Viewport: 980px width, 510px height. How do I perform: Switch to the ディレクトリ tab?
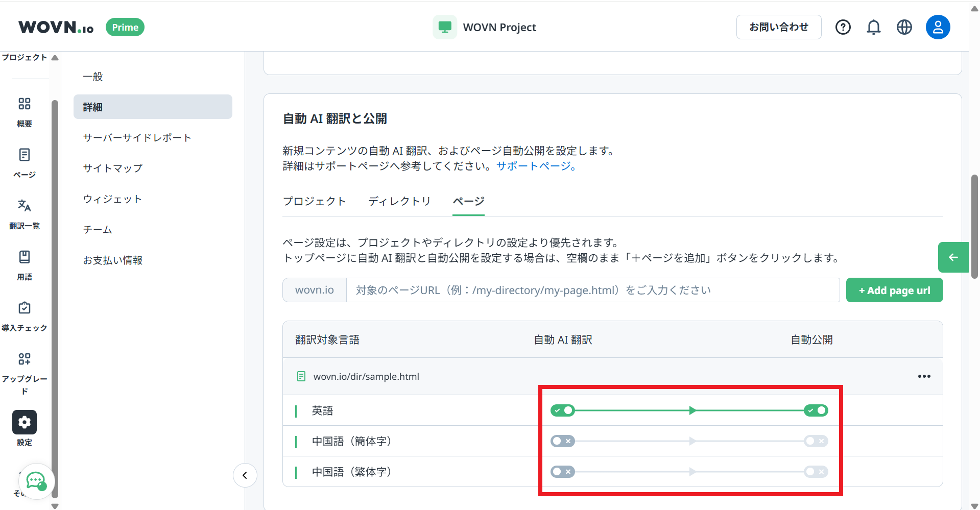(399, 201)
